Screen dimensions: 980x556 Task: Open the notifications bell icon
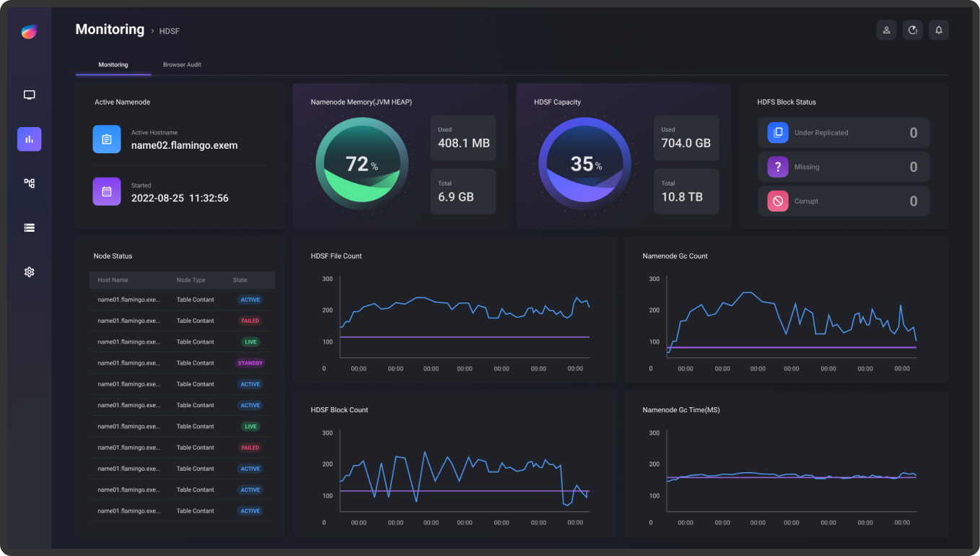point(939,30)
